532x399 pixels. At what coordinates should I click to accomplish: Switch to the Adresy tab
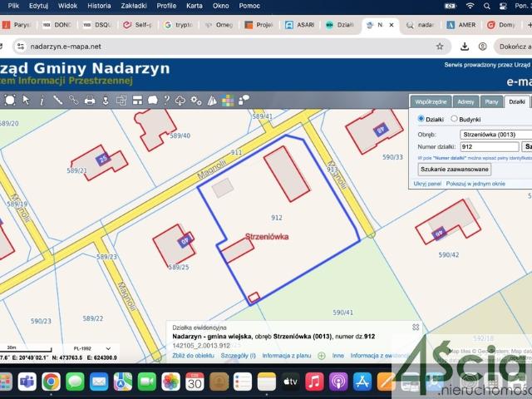(x=465, y=101)
